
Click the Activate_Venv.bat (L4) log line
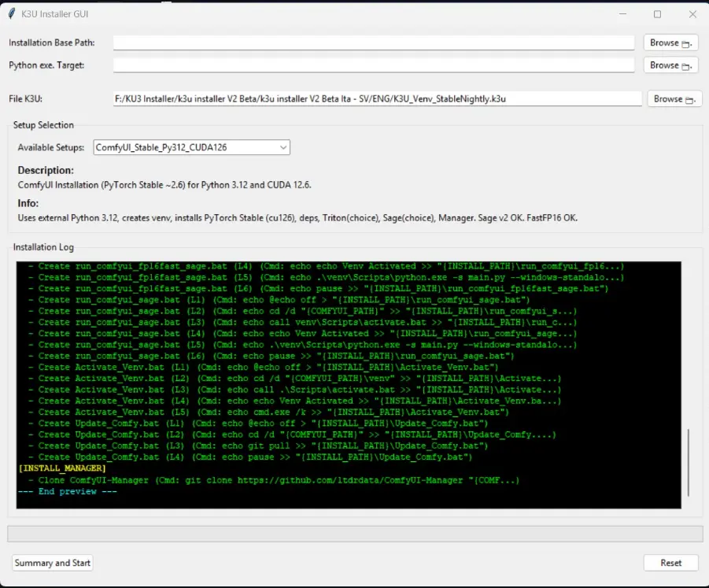coord(294,401)
